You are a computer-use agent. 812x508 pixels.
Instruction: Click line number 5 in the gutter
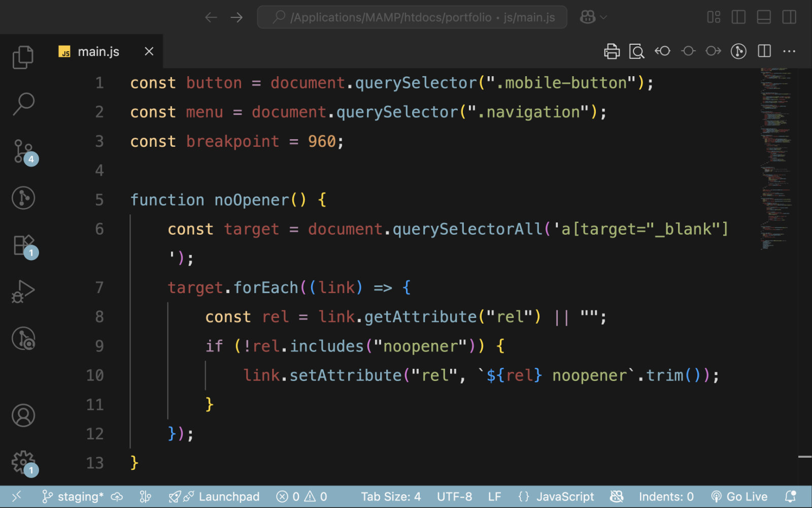pos(99,200)
